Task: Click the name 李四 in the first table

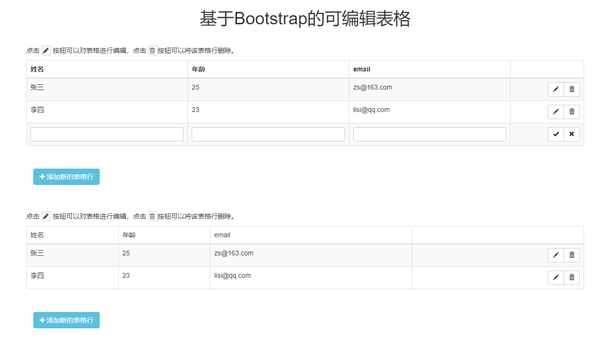Action: click(37, 110)
